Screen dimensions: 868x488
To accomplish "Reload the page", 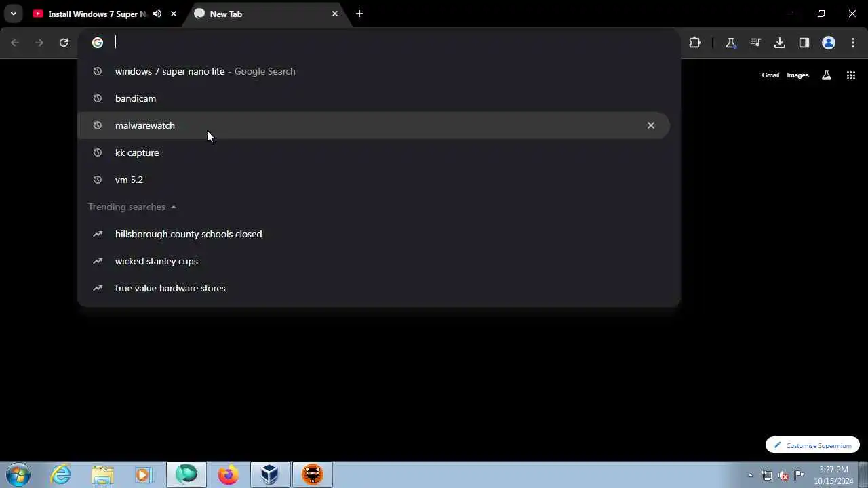I will click(x=64, y=43).
